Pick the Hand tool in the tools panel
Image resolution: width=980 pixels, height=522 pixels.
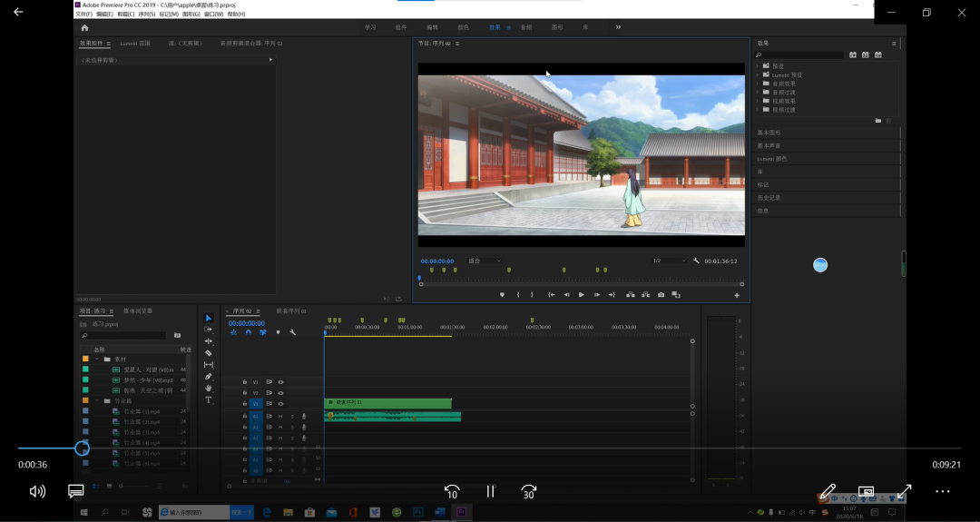tap(209, 388)
